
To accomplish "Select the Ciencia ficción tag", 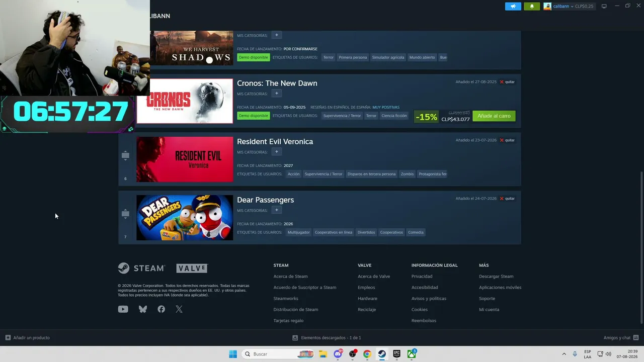I will [x=394, y=116].
